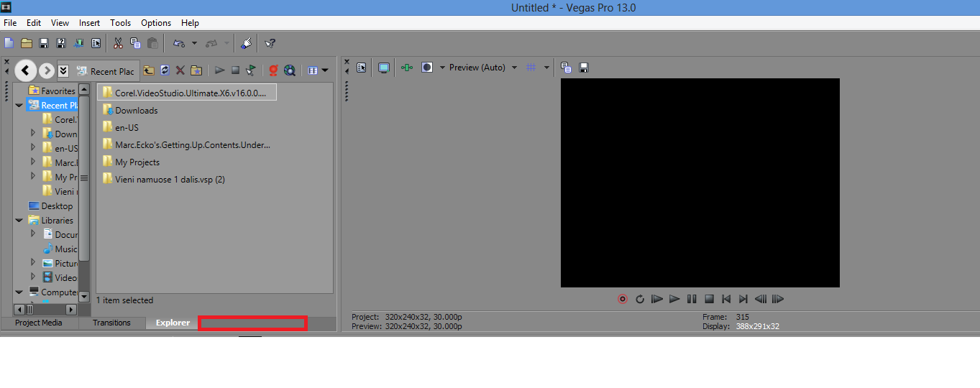Open the View menu
Viewport: 980px width, 388px height.
coord(60,23)
